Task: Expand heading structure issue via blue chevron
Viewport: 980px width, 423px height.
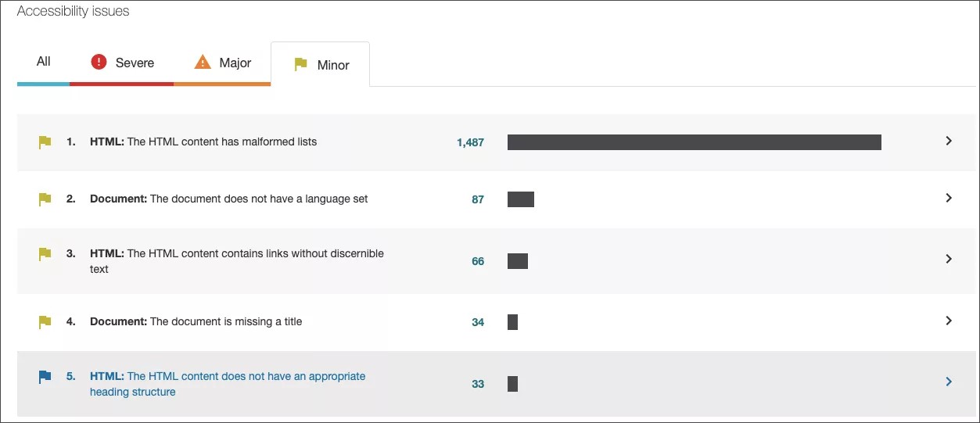Action: pos(948,382)
